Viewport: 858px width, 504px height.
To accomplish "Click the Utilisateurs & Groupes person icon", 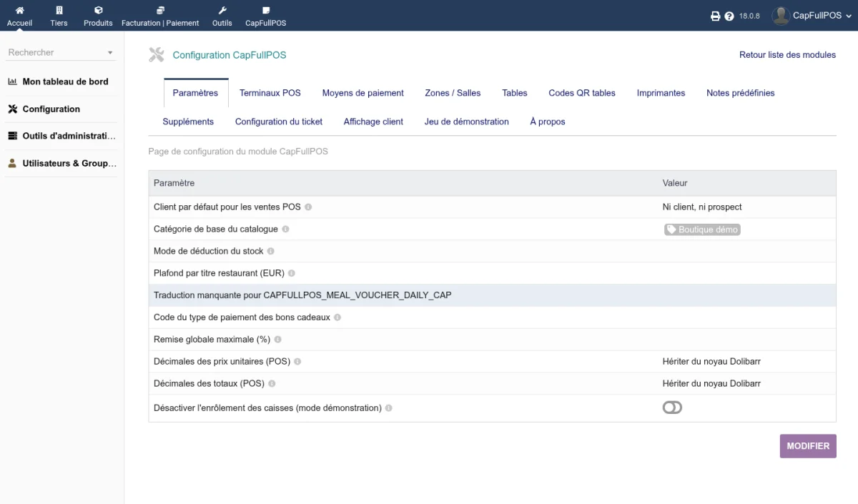I will point(12,163).
